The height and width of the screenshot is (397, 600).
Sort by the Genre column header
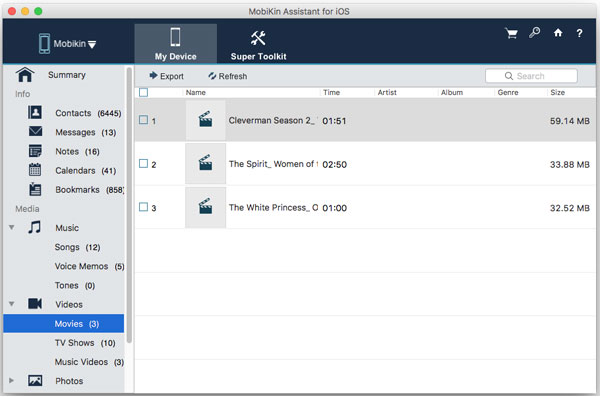pos(508,92)
